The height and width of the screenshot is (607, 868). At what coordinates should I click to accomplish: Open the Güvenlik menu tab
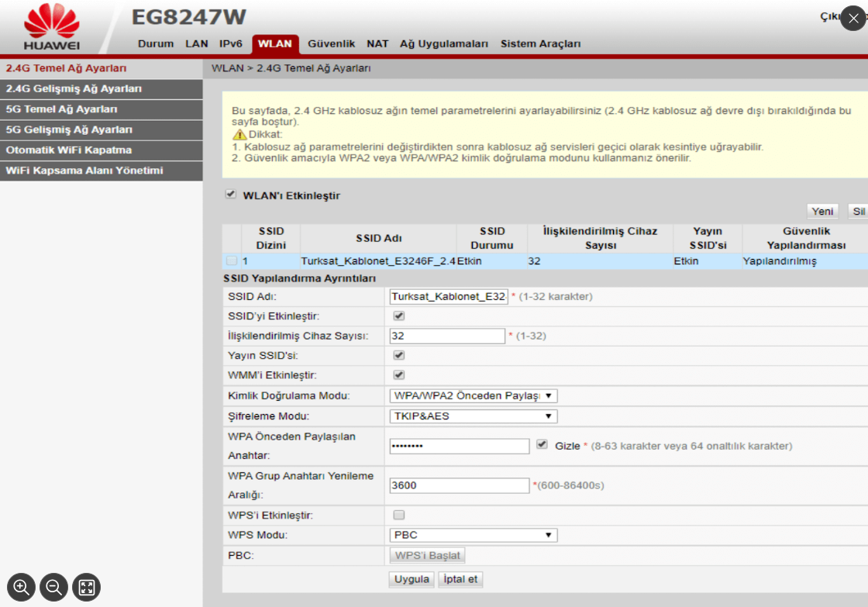332,43
